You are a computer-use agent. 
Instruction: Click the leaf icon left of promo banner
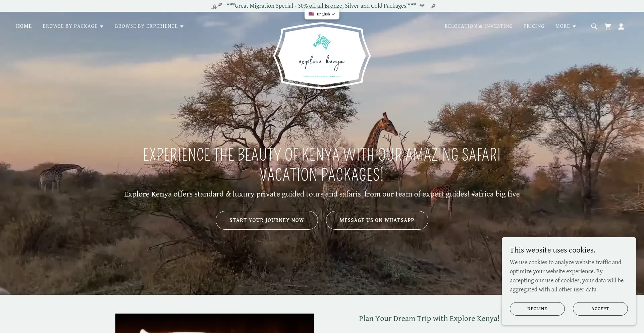click(x=217, y=6)
